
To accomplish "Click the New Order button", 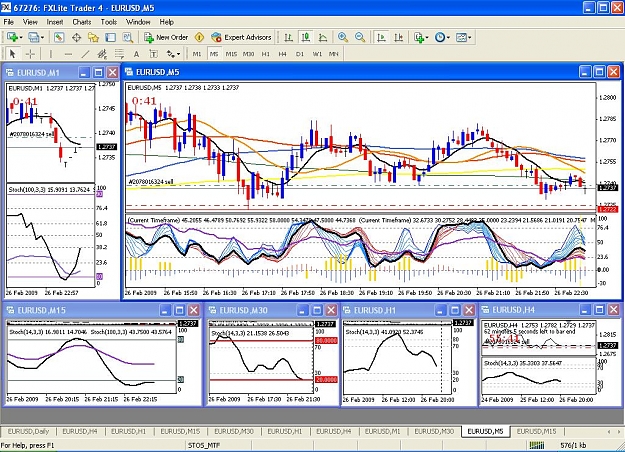I will coord(167,37).
